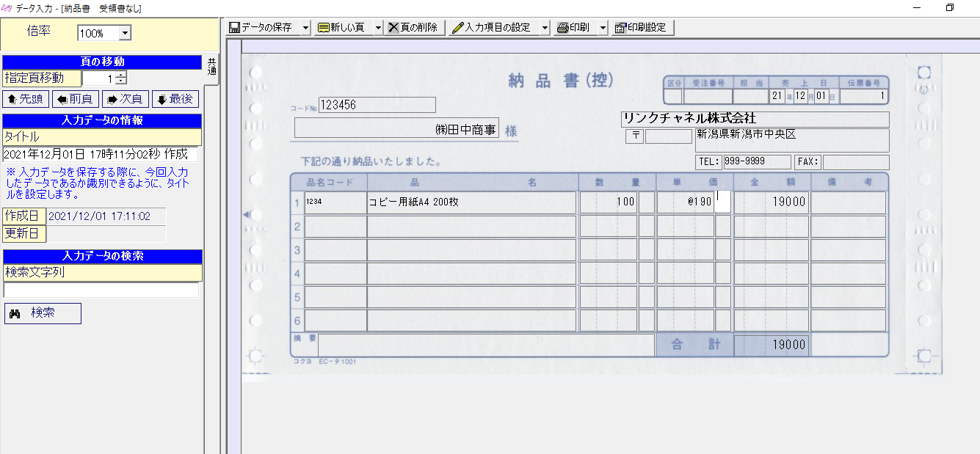Go back a page with the 前頁 arrow icon
The image size is (980, 454).
point(74,99)
